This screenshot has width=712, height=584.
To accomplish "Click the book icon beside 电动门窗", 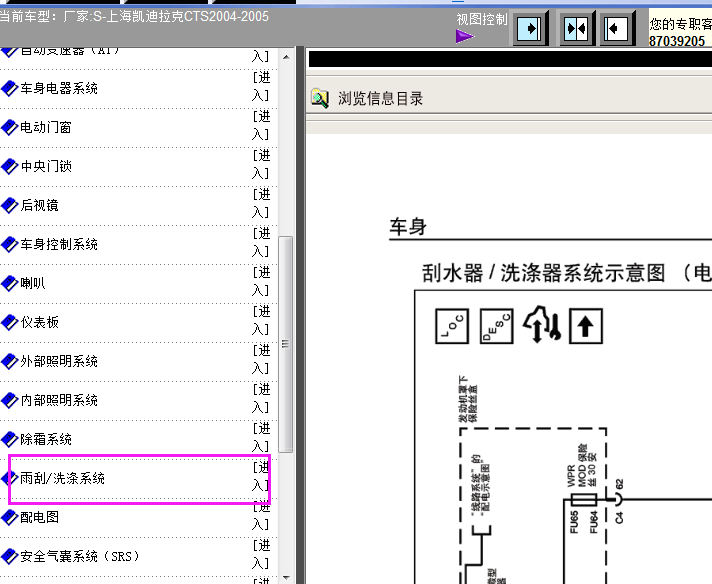I will tap(10, 127).
